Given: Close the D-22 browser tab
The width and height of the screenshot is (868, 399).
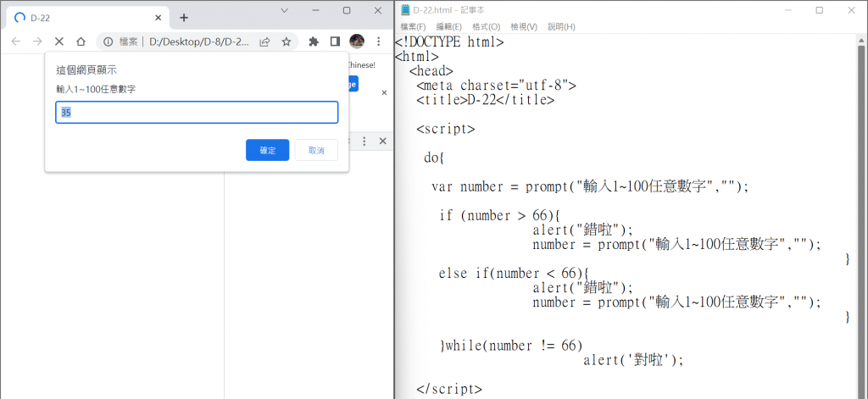Looking at the screenshot, I should (159, 18).
